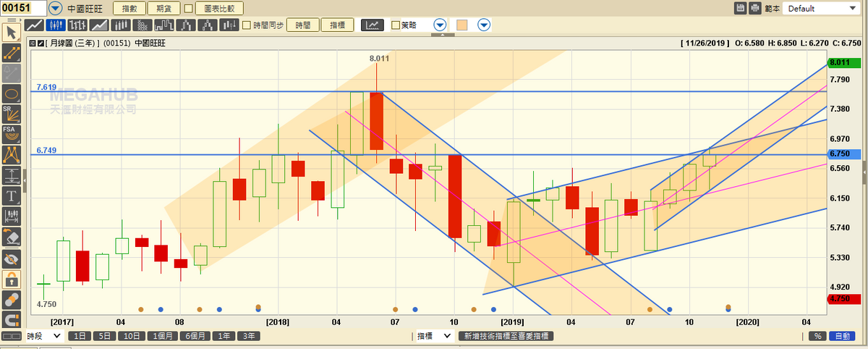Click the 指標 toolbar button

coord(338,25)
